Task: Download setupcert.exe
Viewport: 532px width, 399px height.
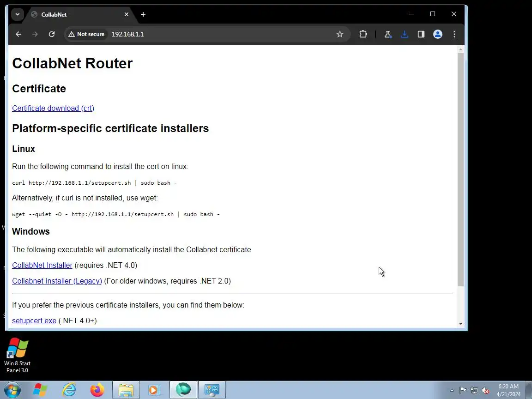Action: (34, 320)
